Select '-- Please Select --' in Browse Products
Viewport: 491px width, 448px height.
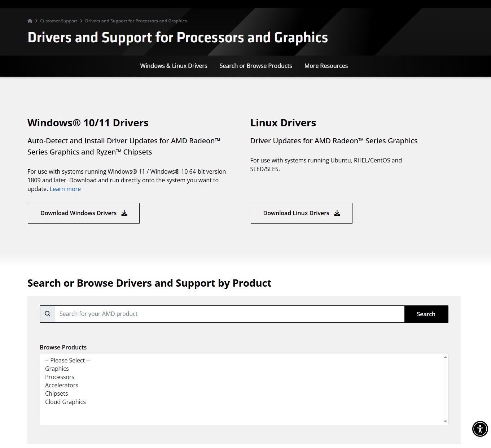coord(241,360)
